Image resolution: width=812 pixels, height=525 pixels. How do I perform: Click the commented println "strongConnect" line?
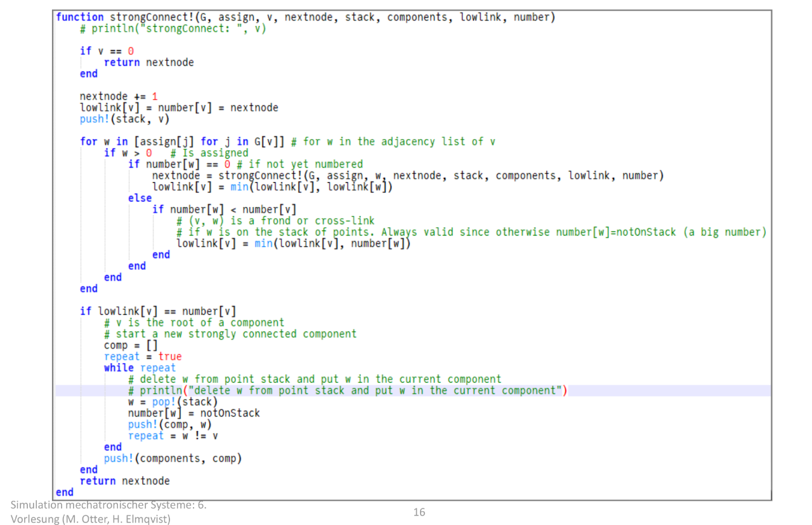tap(173, 29)
